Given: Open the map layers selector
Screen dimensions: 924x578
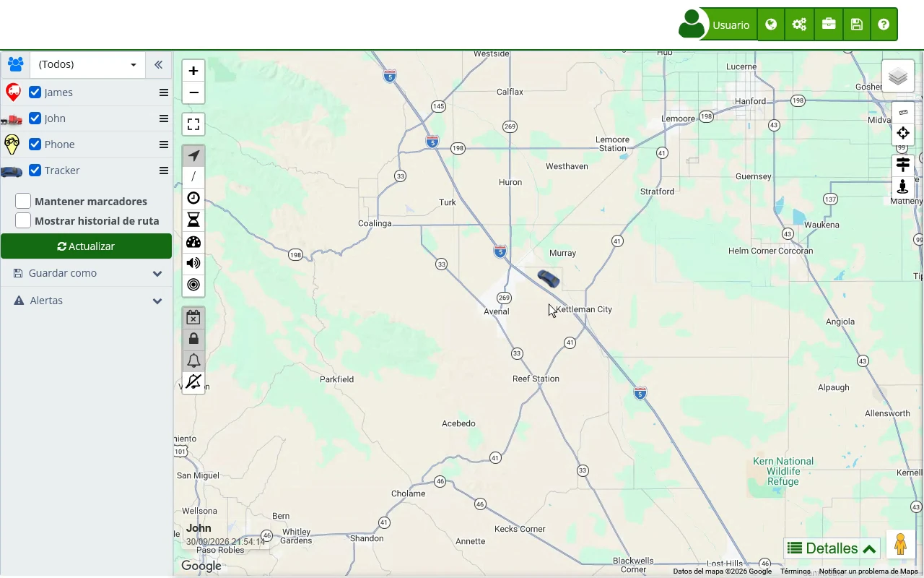Looking at the screenshot, I should click(898, 77).
